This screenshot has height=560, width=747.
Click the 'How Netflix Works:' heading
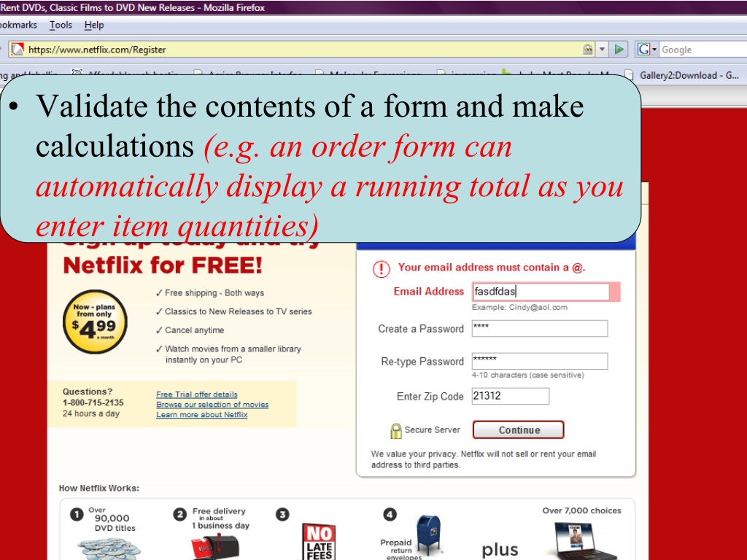click(x=99, y=488)
